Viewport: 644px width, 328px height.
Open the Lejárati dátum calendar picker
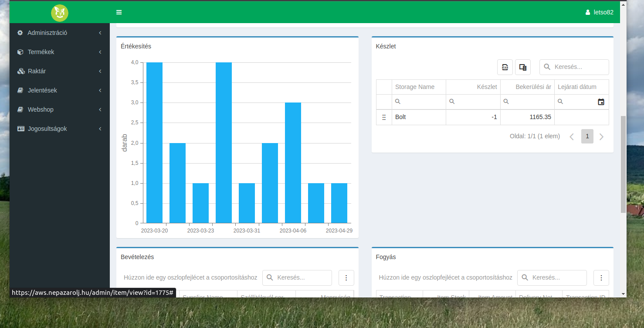pos(601,102)
